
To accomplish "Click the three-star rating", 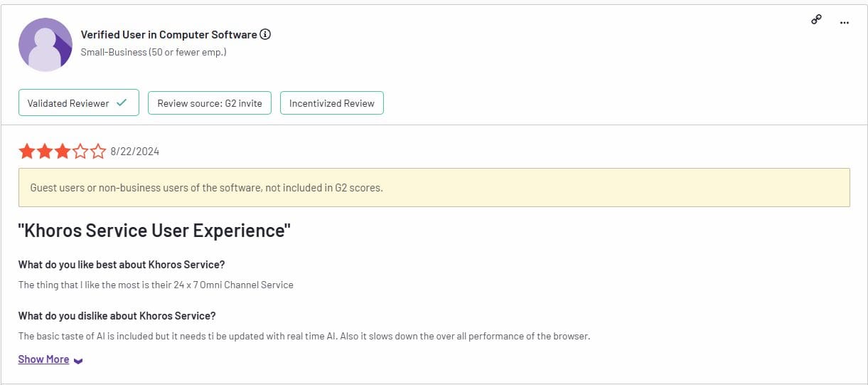I will pyautogui.click(x=63, y=151).
